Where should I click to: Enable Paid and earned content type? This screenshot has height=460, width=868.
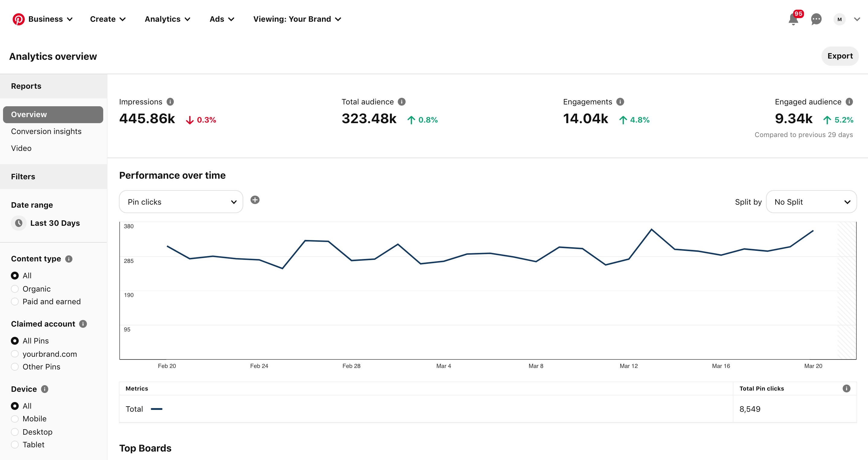[15, 302]
